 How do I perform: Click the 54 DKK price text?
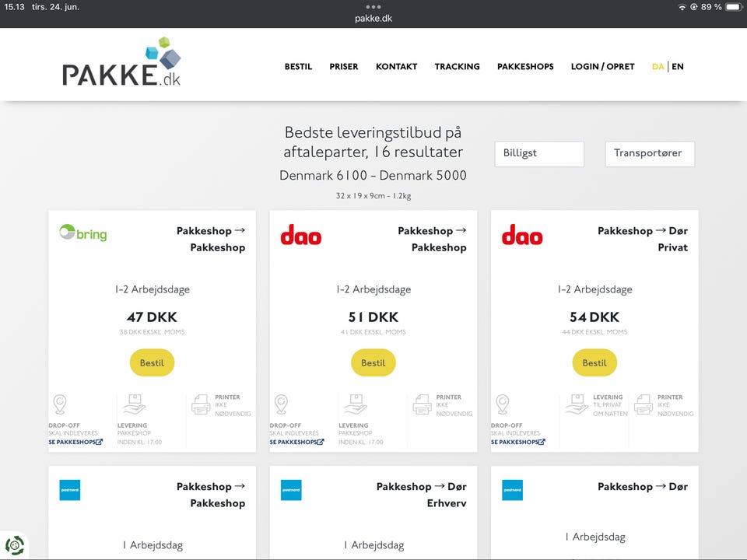[594, 317]
